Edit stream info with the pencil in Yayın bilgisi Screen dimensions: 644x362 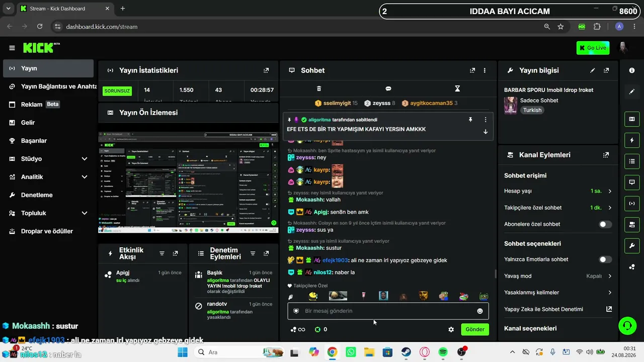click(593, 70)
